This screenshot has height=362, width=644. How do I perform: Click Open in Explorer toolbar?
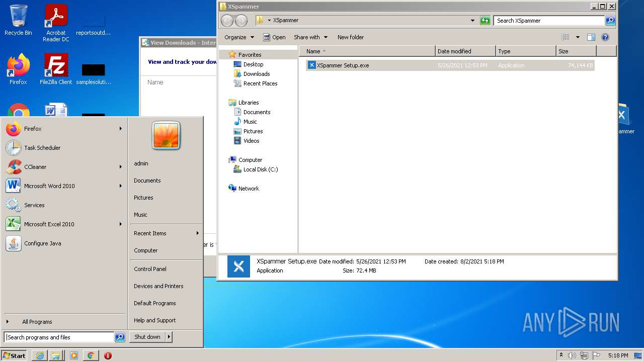coord(274,37)
